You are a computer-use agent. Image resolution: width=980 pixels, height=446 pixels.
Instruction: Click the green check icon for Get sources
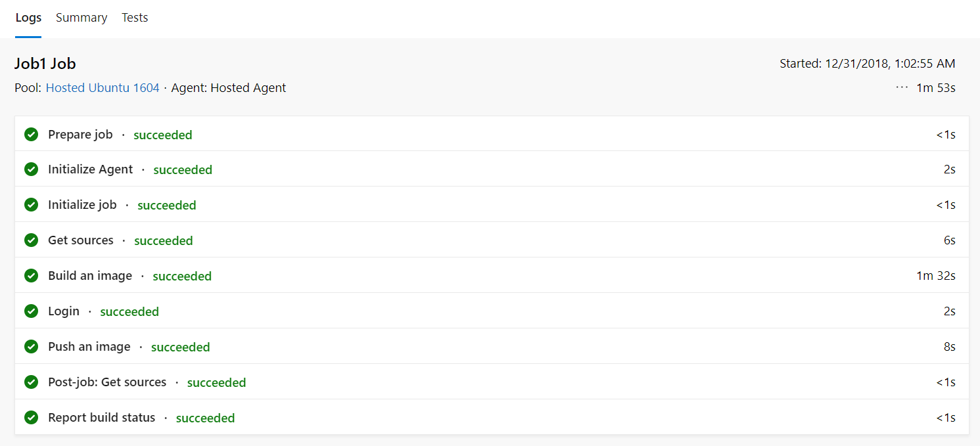[x=31, y=240]
